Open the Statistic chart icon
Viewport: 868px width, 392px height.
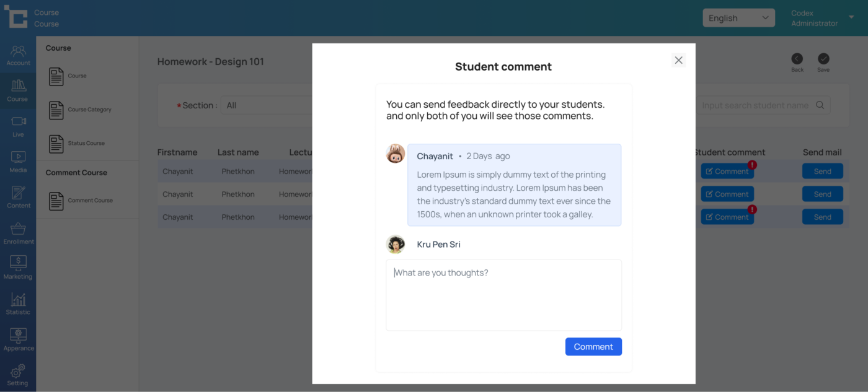click(18, 303)
